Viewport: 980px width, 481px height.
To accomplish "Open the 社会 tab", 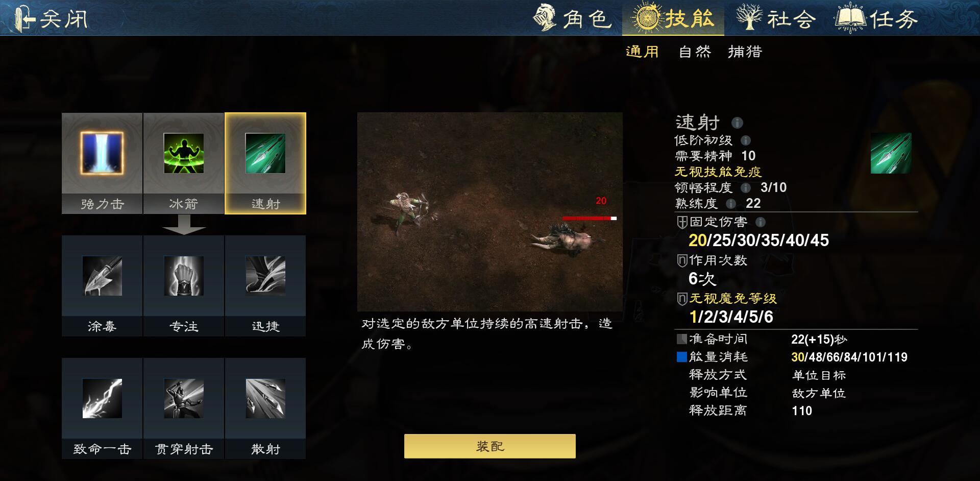I will [776, 18].
